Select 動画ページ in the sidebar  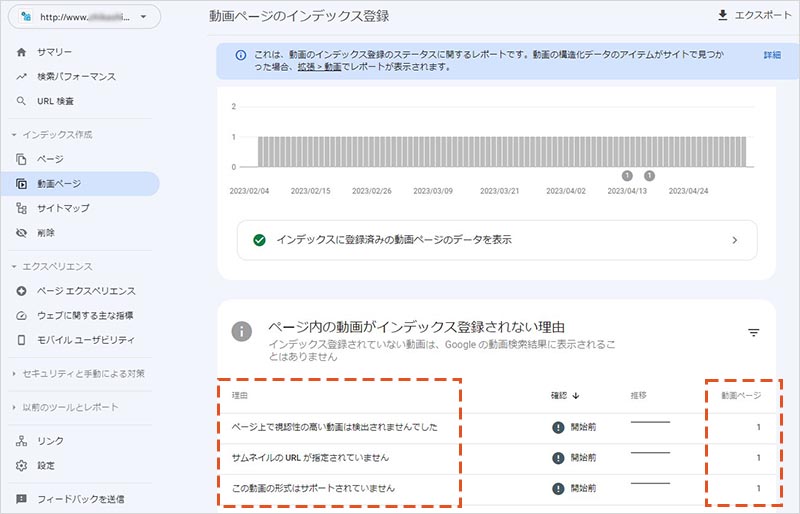(59, 183)
